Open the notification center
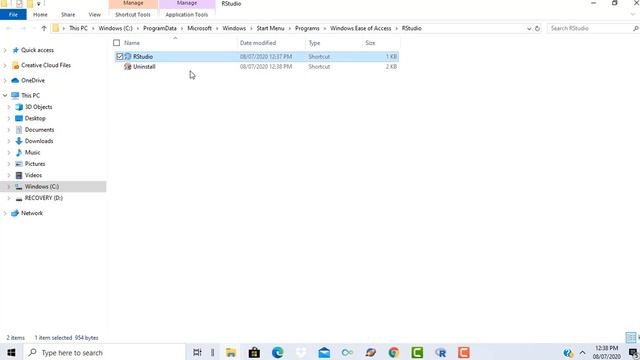Viewport: 640px width, 360px height. [633, 353]
